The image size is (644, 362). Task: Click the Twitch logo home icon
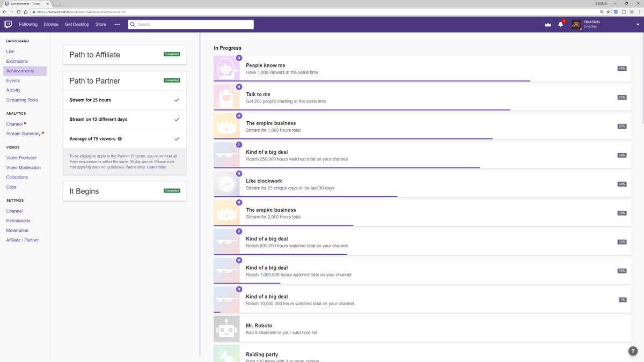(x=8, y=24)
